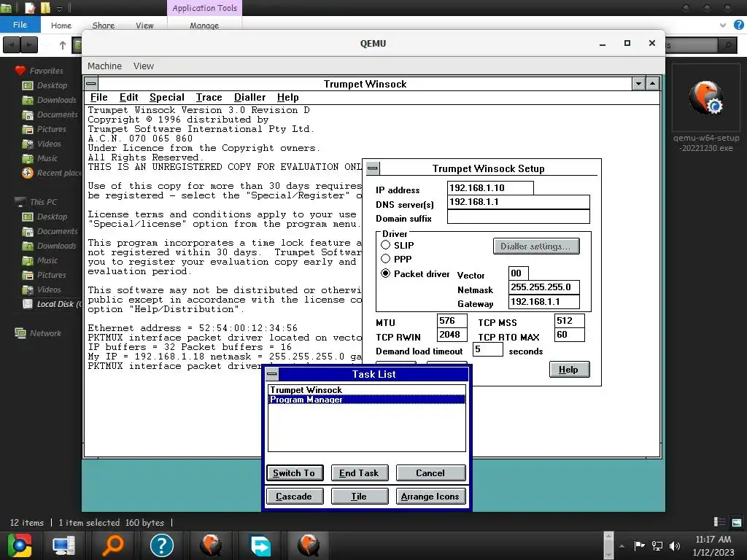This screenshot has width=747, height=560.
Task: Click the DNS server(s) field
Action: 519,202
